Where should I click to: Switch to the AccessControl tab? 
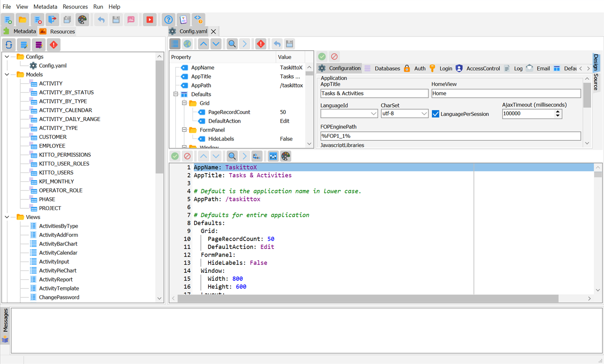coord(478,68)
